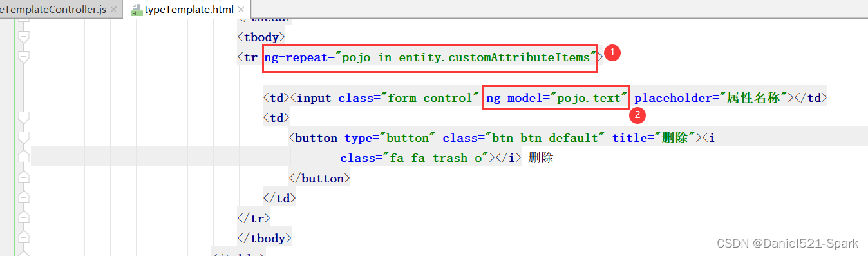Collapse the fold on the <tr ng-repeat line
The width and height of the screenshot is (868, 256).
tap(24, 57)
